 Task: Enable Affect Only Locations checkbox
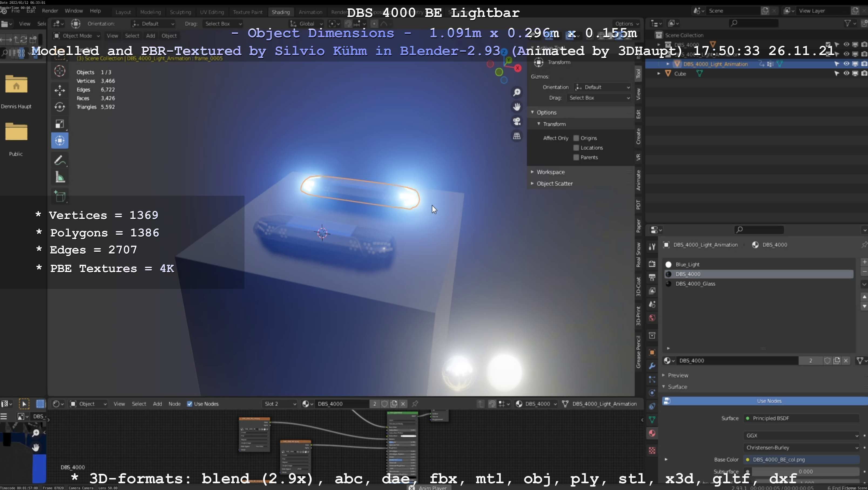coord(576,148)
